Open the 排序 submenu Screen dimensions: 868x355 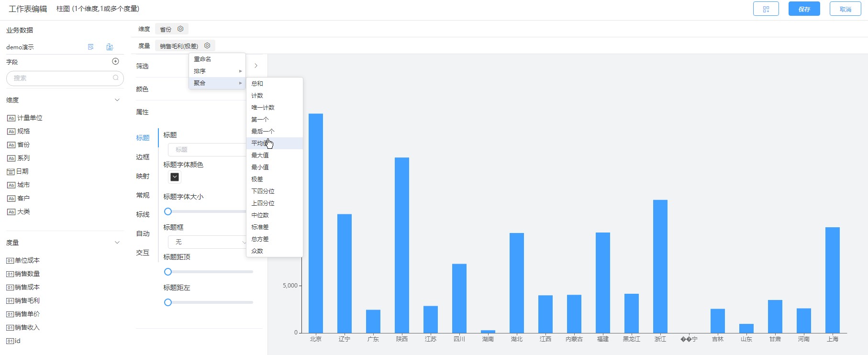click(217, 71)
